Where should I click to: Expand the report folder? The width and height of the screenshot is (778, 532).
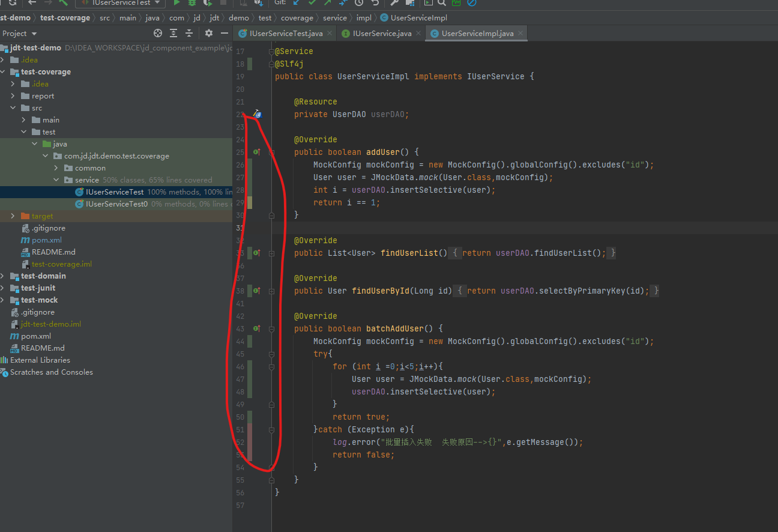[13, 96]
